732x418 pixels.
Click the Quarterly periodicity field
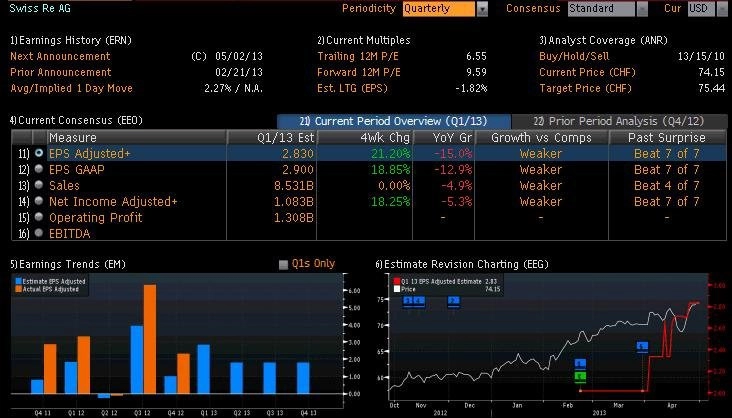click(439, 9)
